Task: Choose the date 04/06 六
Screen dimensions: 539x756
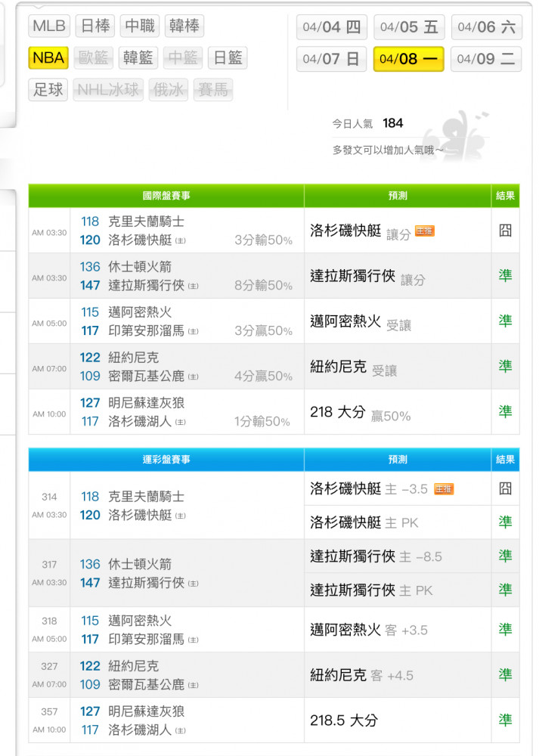Action: [x=486, y=27]
